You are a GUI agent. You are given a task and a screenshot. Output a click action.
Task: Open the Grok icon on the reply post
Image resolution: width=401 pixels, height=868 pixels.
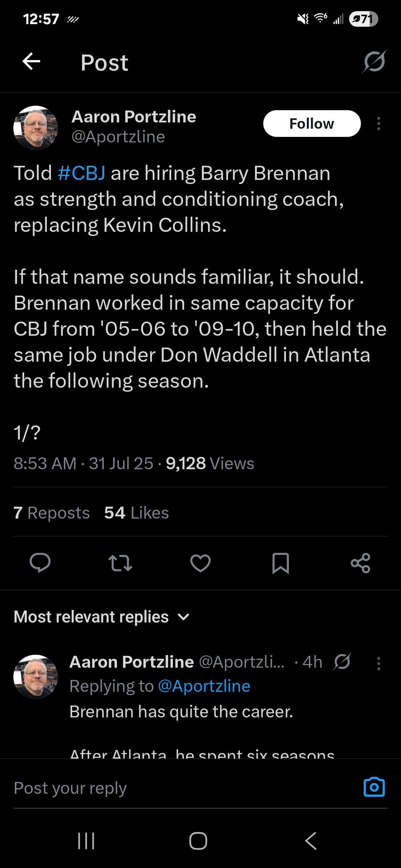[x=342, y=662]
